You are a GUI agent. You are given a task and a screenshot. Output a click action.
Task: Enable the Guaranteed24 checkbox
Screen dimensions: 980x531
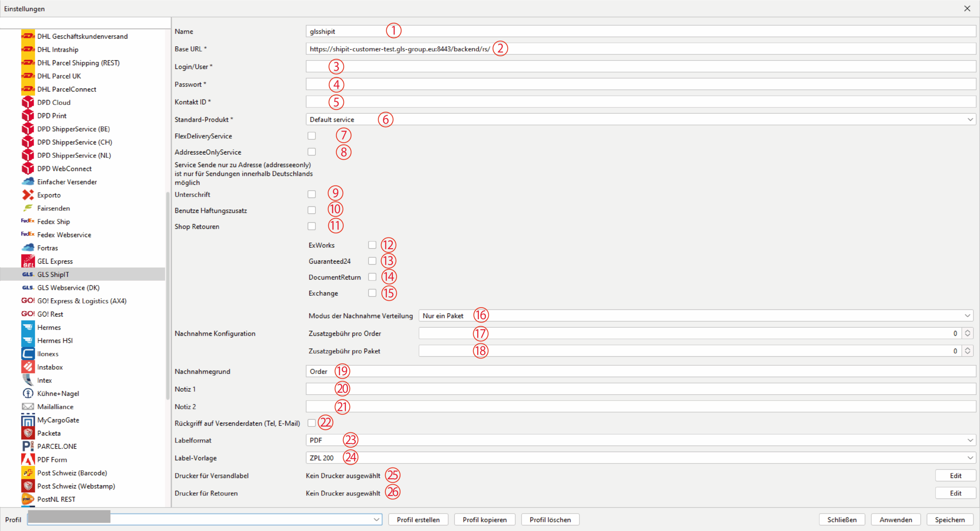(x=372, y=261)
